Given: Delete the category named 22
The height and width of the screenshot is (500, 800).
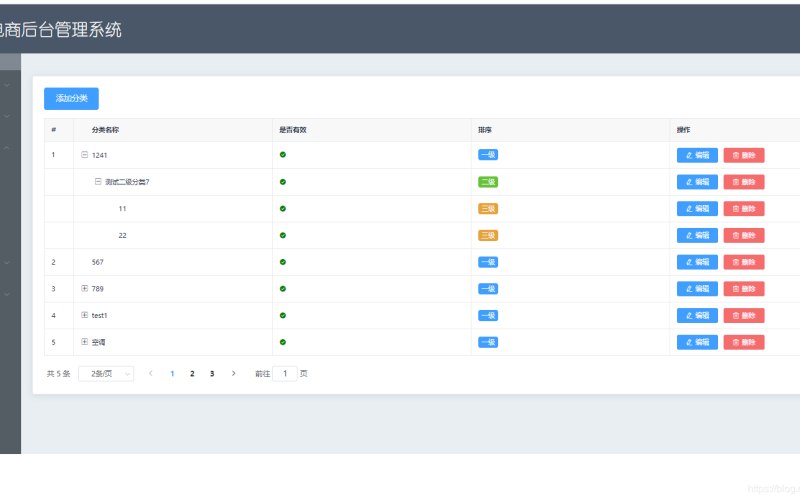Looking at the screenshot, I should [x=744, y=235].
